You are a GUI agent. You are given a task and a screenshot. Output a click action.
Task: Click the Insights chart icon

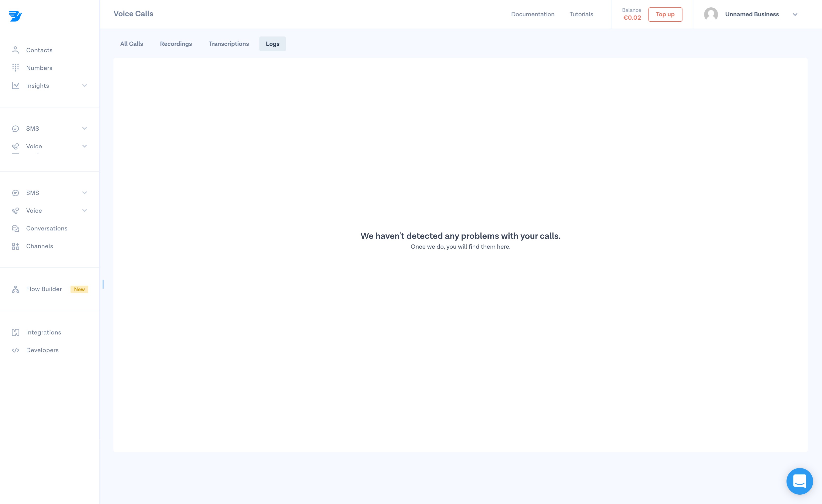click(15, 85)
